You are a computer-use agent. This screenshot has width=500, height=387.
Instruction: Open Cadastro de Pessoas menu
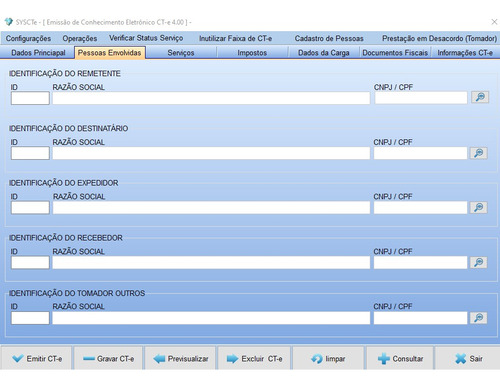(x=329, y=38)
